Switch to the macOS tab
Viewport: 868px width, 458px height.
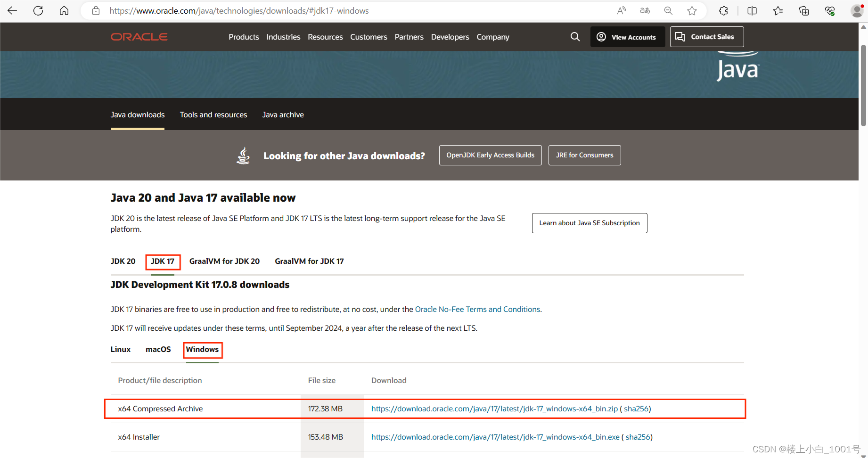tap(158, 349)
